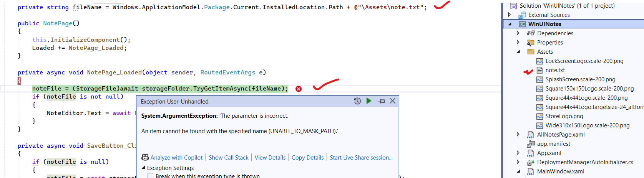644x178 pixels.
Task: Click SaveButton_Click method name
Action: (x=112, y=146)
